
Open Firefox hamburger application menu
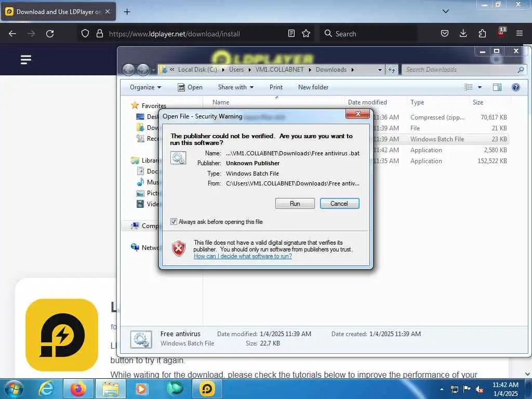pos(520,33)
